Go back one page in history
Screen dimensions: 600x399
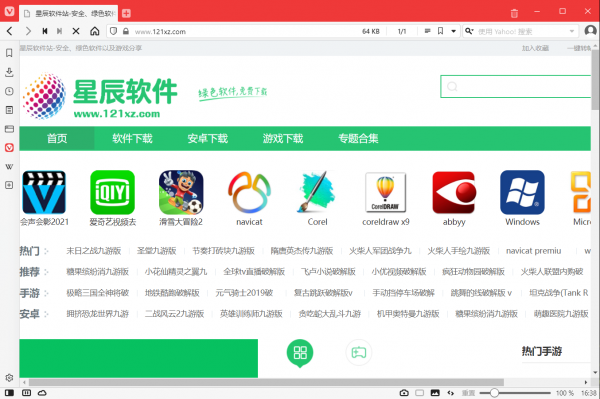click(10, 31)
